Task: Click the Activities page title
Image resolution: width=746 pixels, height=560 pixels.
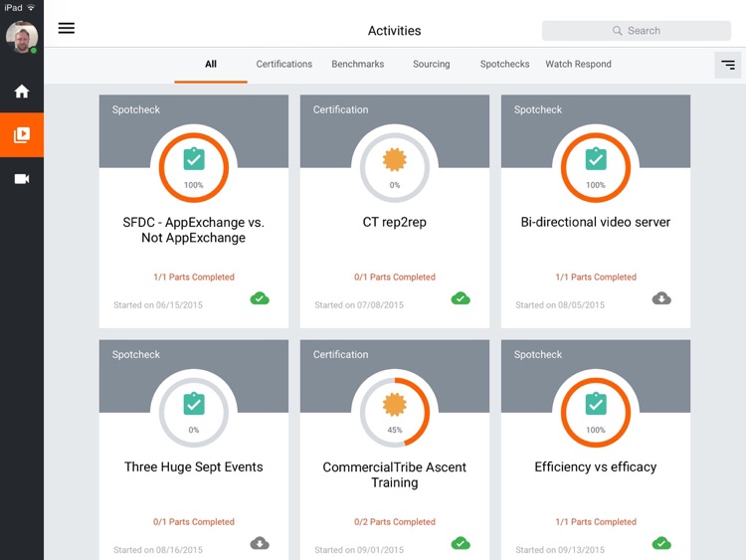Action: [395, 31]
